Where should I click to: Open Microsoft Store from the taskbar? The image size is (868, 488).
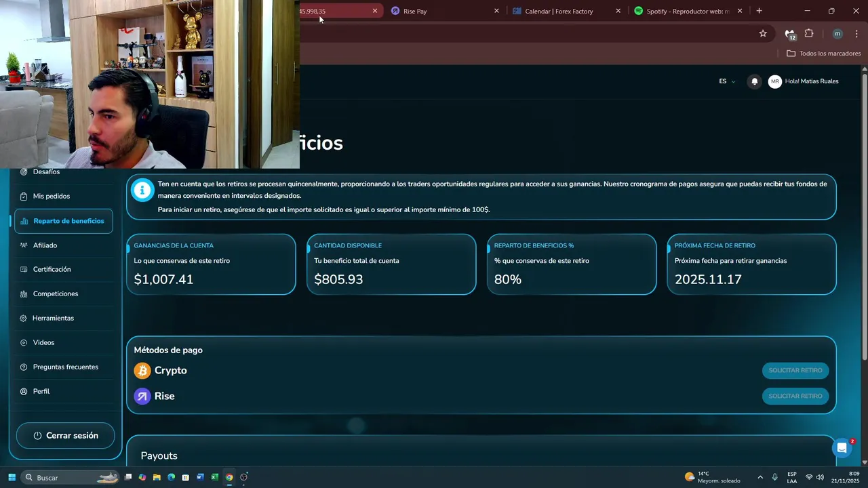(186, 477)
